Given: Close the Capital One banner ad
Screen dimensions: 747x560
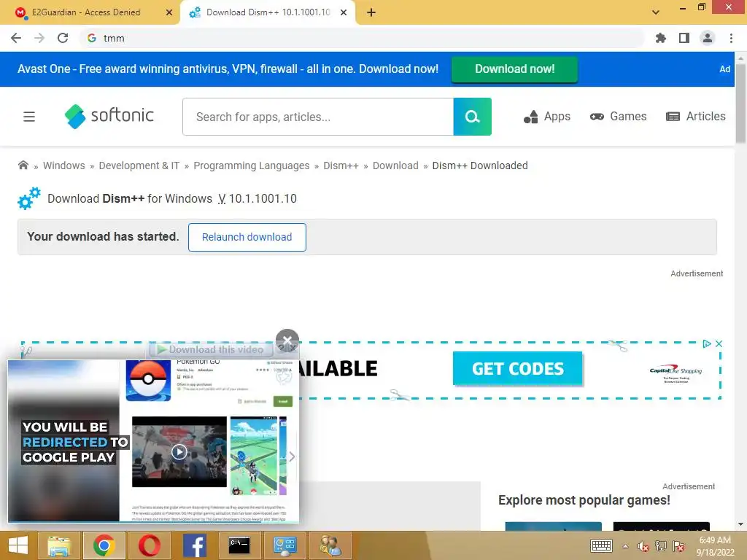Looking at the screenshot, I should (719, 343).
